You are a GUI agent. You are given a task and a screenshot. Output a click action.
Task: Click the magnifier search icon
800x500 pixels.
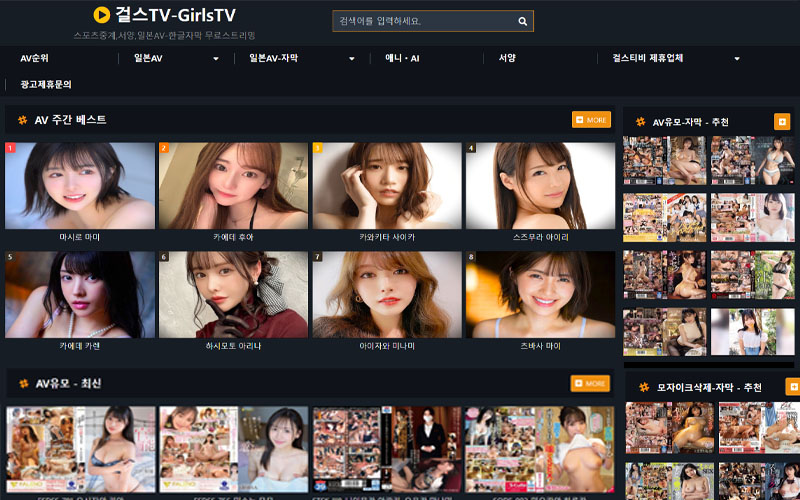tap(522, 21)
